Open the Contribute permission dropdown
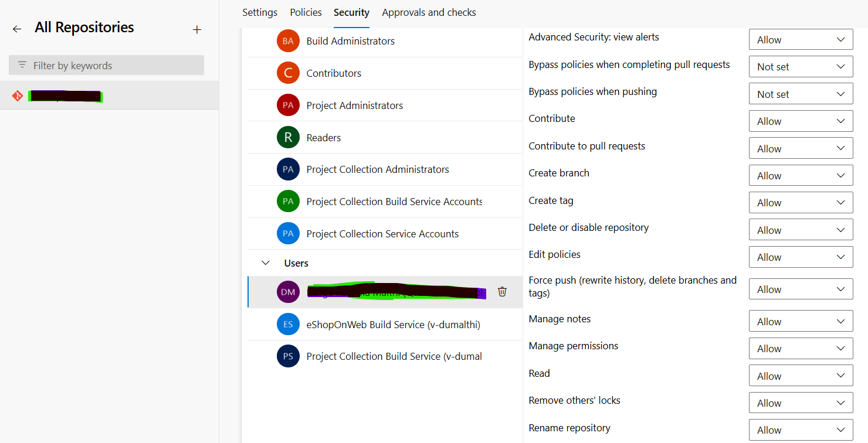The image size is (868, 443). (801, 121)
